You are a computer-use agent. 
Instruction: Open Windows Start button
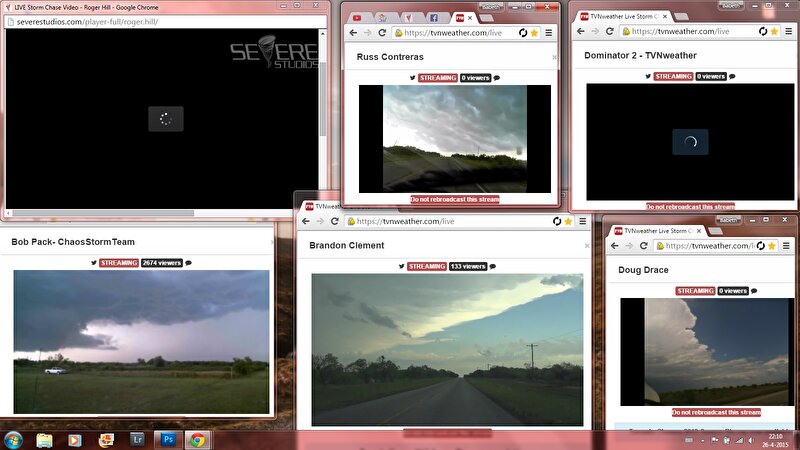(x=13, y=440)
